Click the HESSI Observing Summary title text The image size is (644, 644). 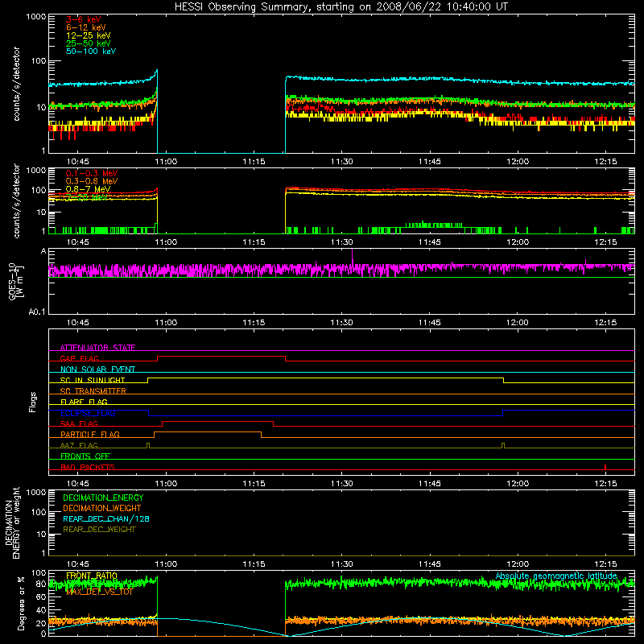(341, 7)
